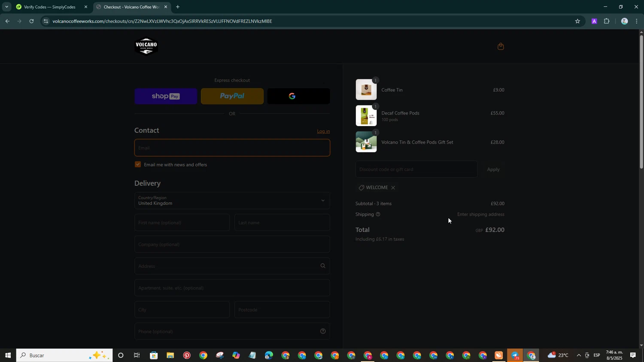
Task: View site information icon in address bar
Action: (x=46, y=21)
